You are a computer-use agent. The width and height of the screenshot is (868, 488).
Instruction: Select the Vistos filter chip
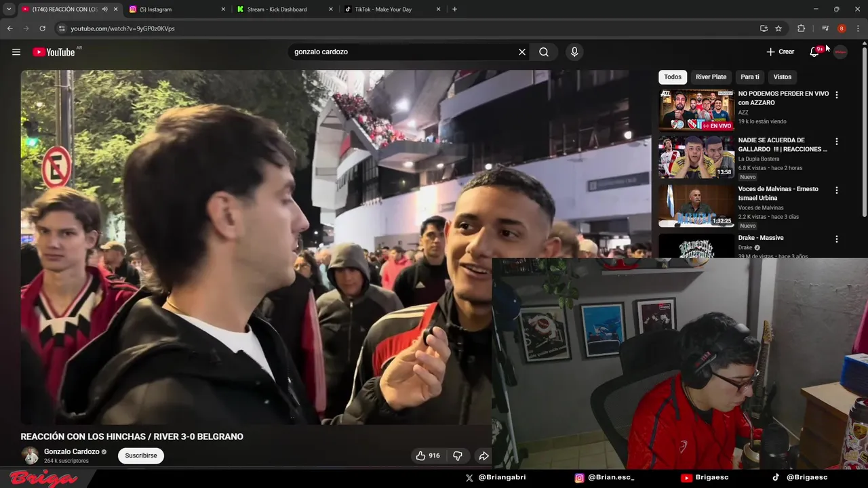783,77
